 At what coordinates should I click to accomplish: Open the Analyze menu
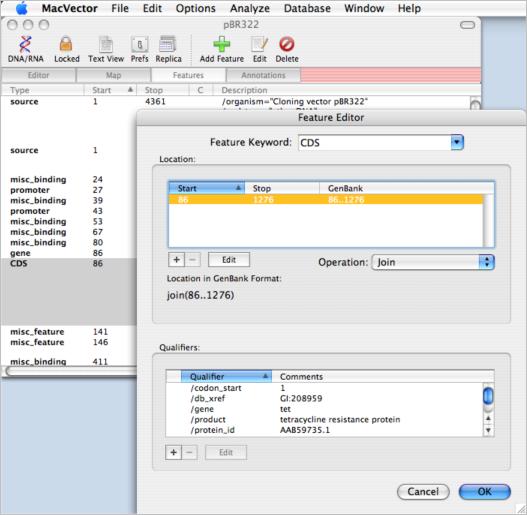click(x=250, y=8)
